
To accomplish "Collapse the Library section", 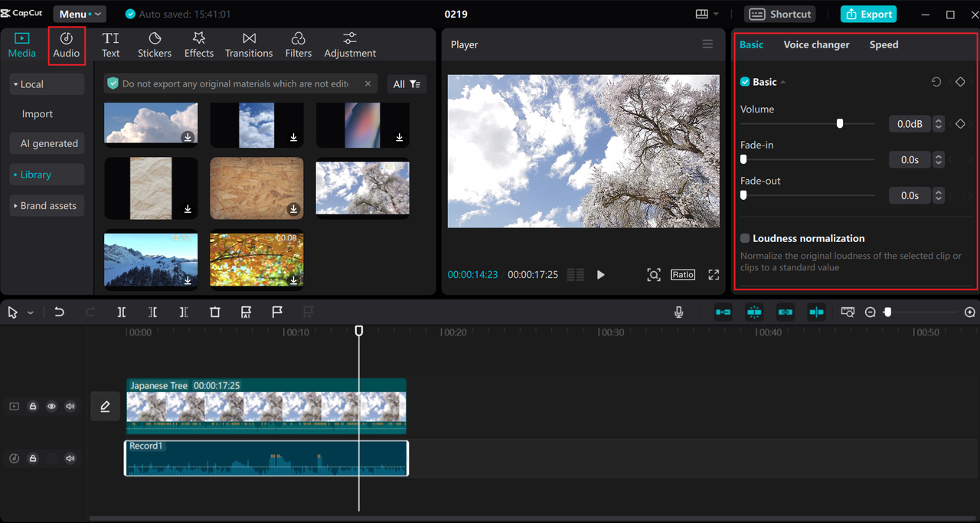I will (47, 175).
